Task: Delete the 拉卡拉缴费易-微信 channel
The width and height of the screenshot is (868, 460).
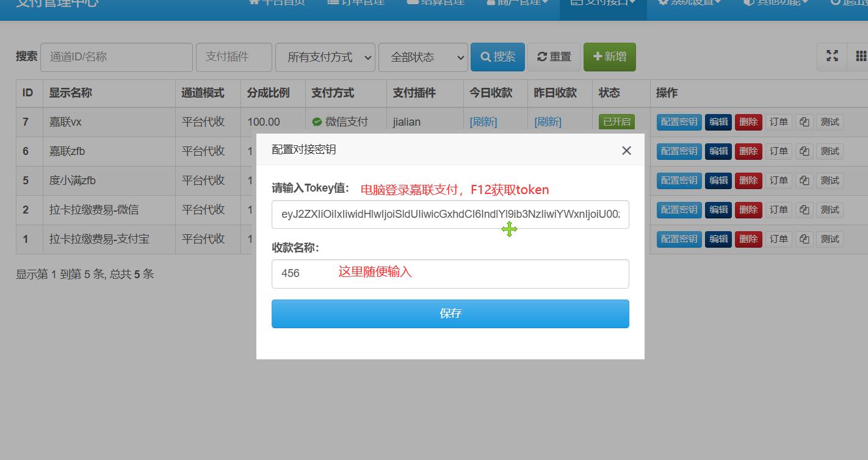Action: tap(748, 210)
